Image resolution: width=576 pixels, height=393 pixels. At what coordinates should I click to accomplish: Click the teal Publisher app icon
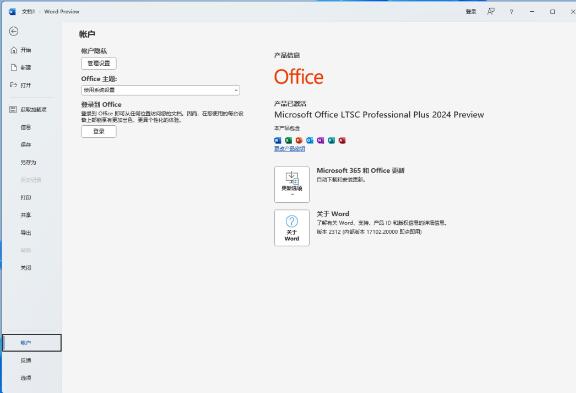pos(331,140)
